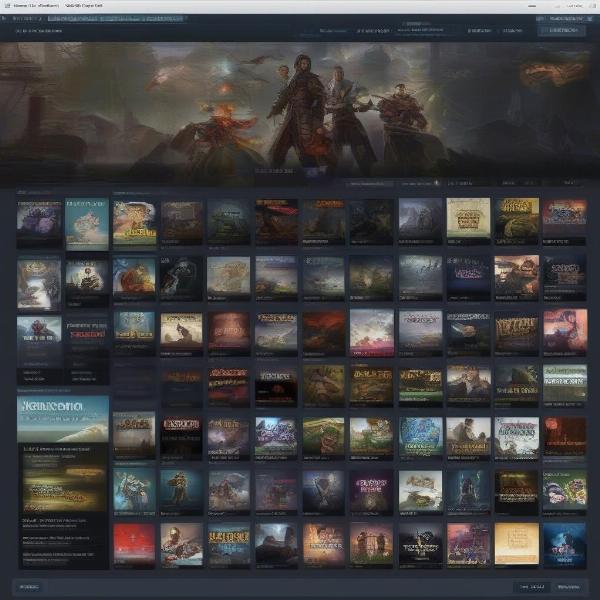
Task: Click the highlighted button in top-right header
Action: click(562, 30)
